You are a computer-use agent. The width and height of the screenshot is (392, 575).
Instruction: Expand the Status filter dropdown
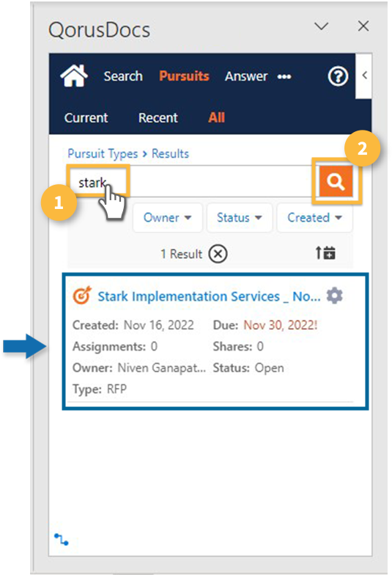[239, 217]
